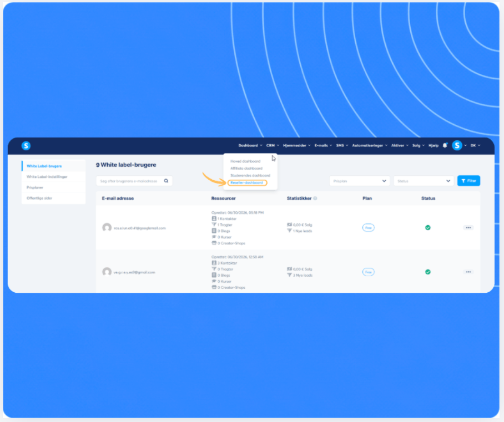Screen dimensions: 504x422
Task: Open three-dot menu for first user
Action: click(468, 228)
